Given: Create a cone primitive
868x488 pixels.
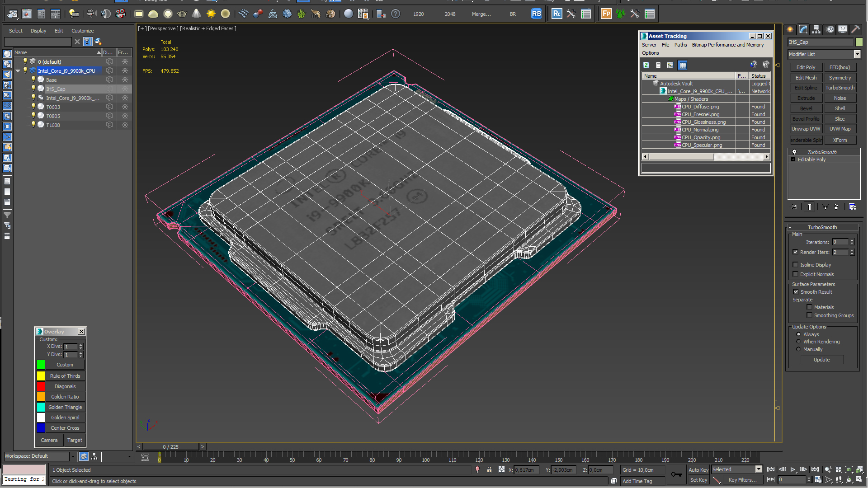Looking at the screenshot, I should (x=197, y=14).
